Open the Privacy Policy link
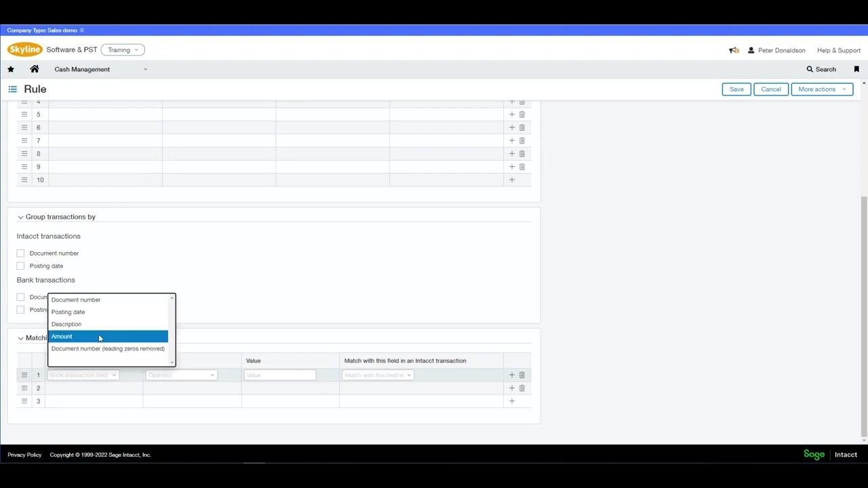This screenshot has height=488, width=868. tap(24, 455)
